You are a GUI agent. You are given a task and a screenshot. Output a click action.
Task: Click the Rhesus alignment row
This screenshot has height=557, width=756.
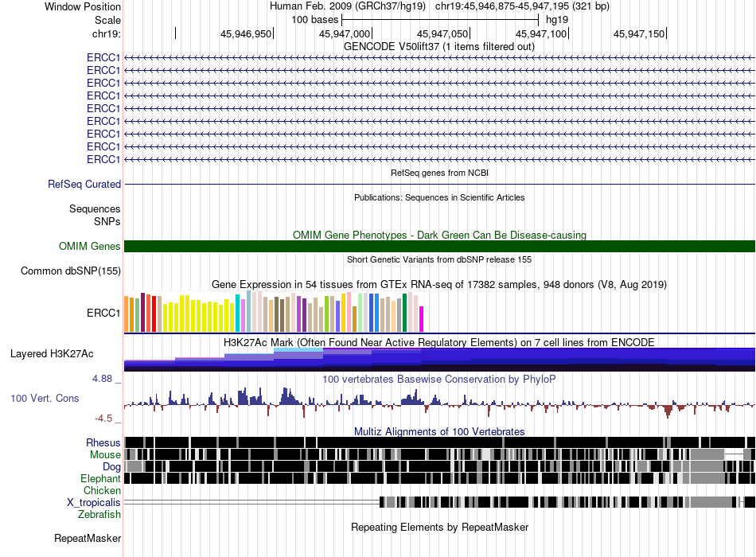(x=439, y=442)
